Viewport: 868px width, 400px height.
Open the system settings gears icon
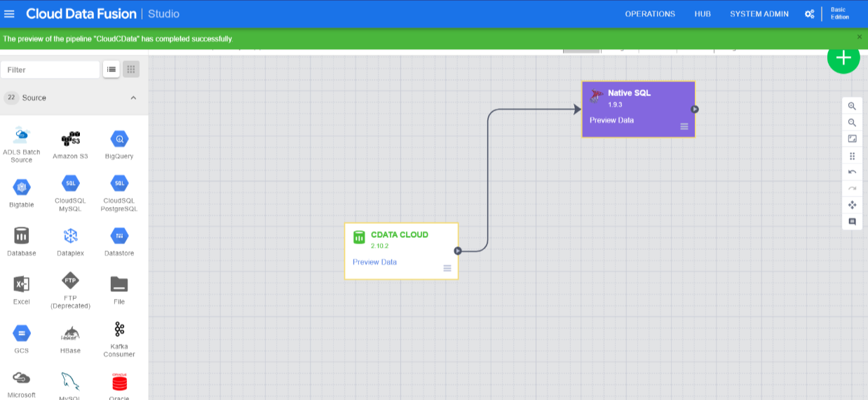pyautogui.click(x=809, y=14)
